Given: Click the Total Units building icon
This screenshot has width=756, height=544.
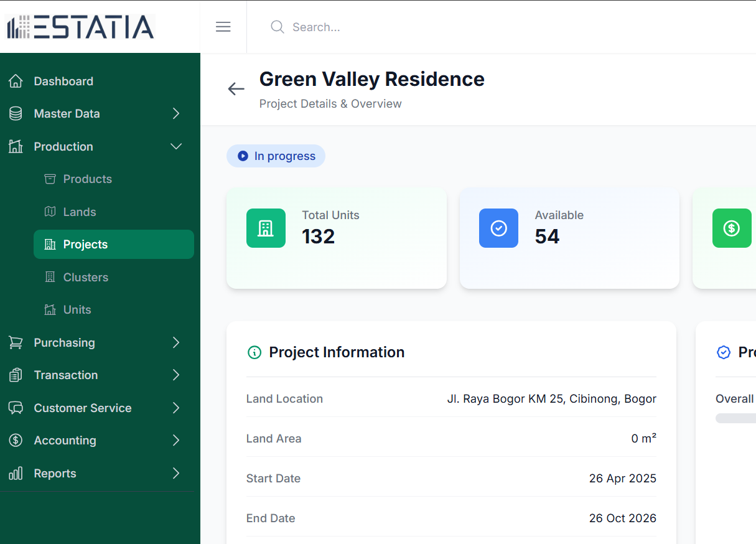Looking at the screenshot, I should tap(266, 228).
